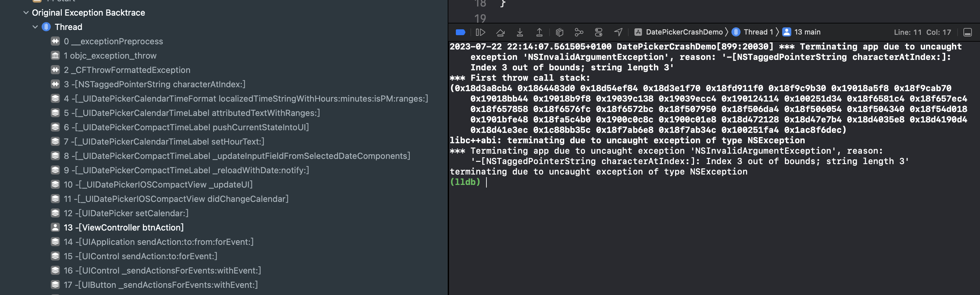Viewport: 980px width, 295px height.
Task: Toggle the breakpoints activation button
Action: 460,32
